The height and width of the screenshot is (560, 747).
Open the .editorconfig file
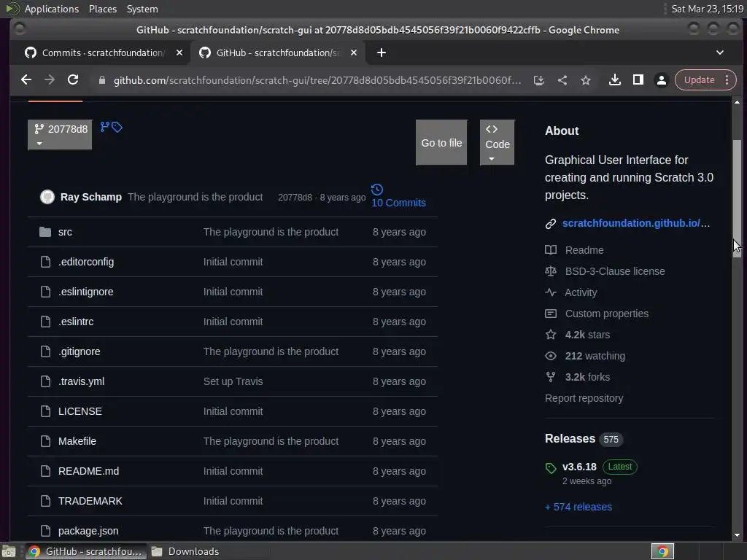click(86, 262)
